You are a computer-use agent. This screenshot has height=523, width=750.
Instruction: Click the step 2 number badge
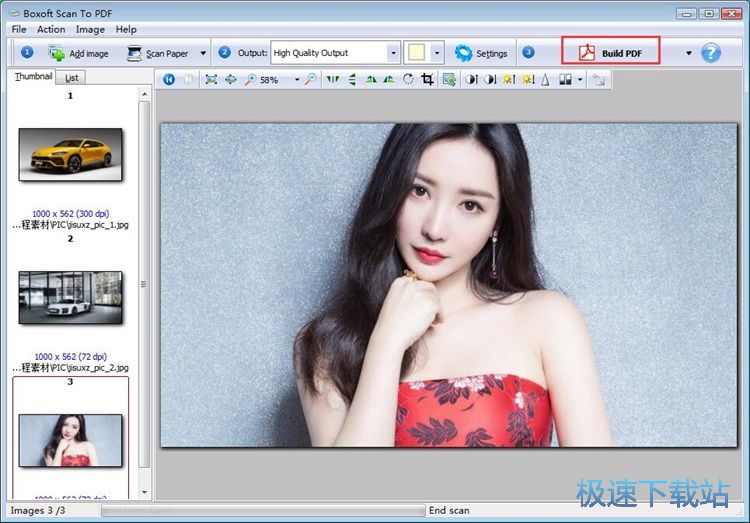click(x=224, y=52)
